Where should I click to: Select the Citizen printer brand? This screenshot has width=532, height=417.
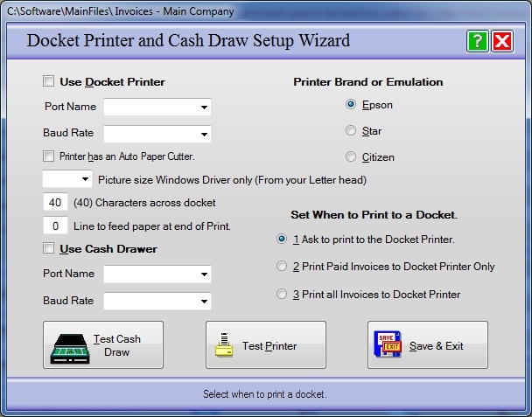click(x=351, y=156)
